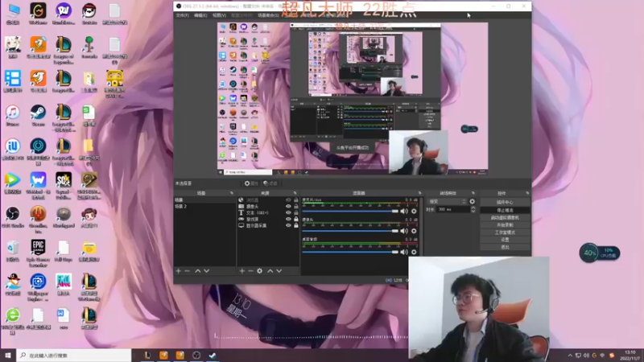
Task: Pop out the 转场特效 dock panel
Action: (x=473, y=193)
